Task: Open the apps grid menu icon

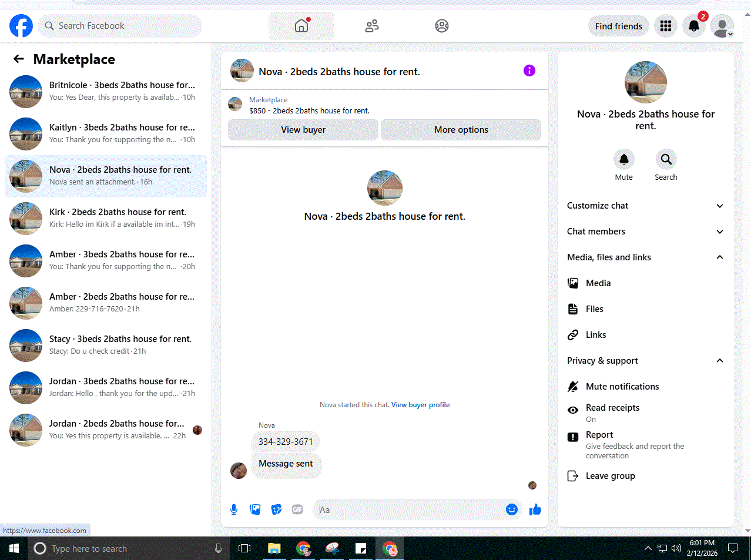Action: pos(666,26)
